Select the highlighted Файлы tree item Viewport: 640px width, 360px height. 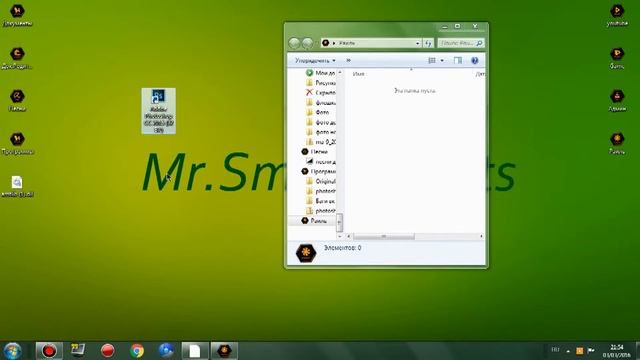(x=313, y=221)
